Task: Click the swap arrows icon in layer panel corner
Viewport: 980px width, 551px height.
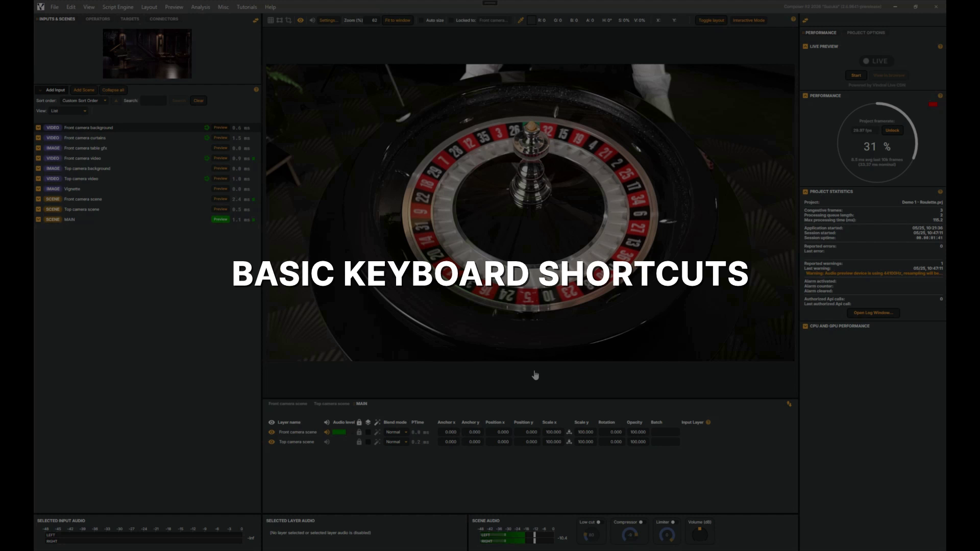Action: pos(789,404)
